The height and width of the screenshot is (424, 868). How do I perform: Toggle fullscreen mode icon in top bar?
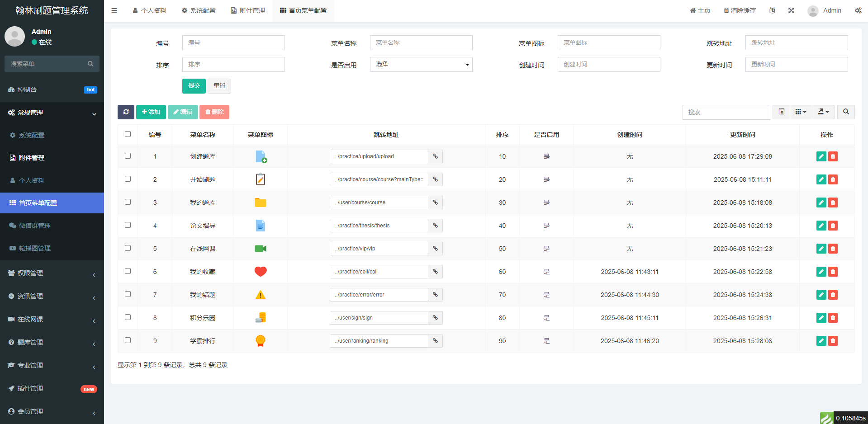tap(791, 10)
